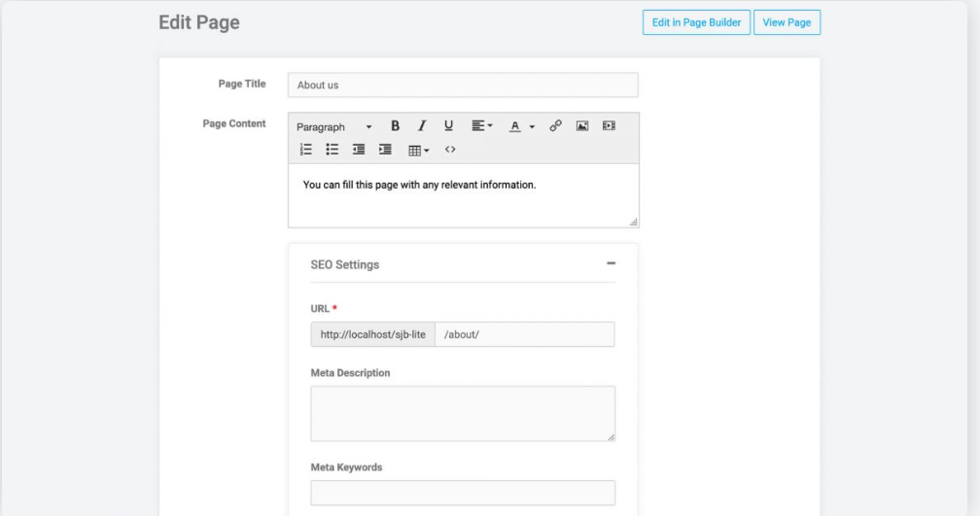The width and height of the screenshot is (980, 516).
Task: Create a bulleted list
Action: tap(332, 150)
